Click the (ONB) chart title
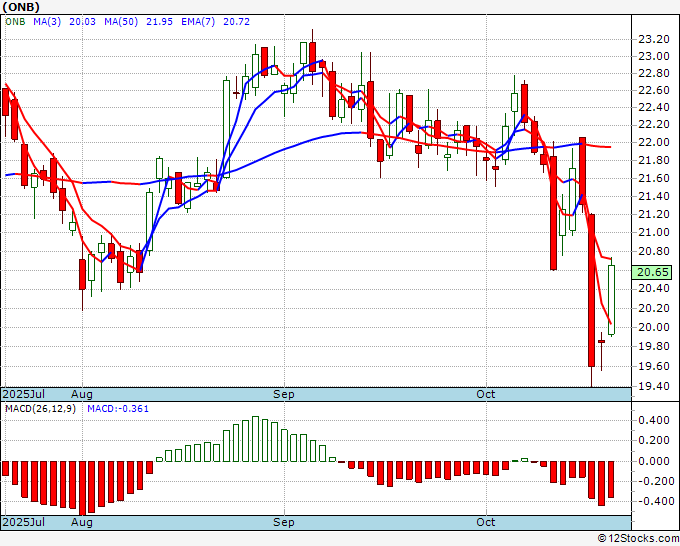Screen dimensions: 680x546 point(21,7)
